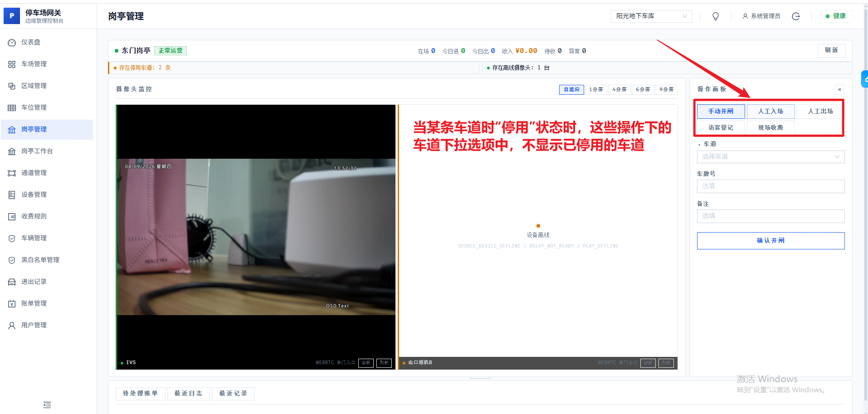Collapse the 操作面板 with the « control
This screenshot has height=414, width=868.
click(x=839, y=89)
